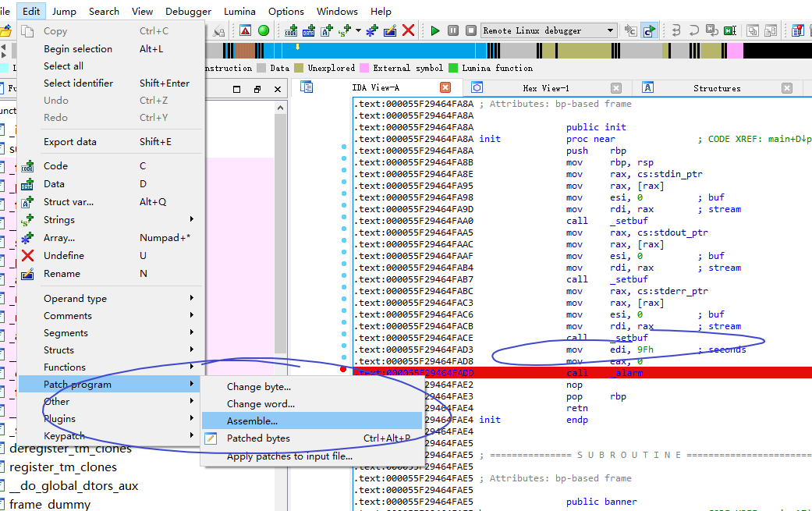Viewport: 812px width, 511px height.
Task: Toggle the highlighted C source-level debug icon
Action: (649, 30)
